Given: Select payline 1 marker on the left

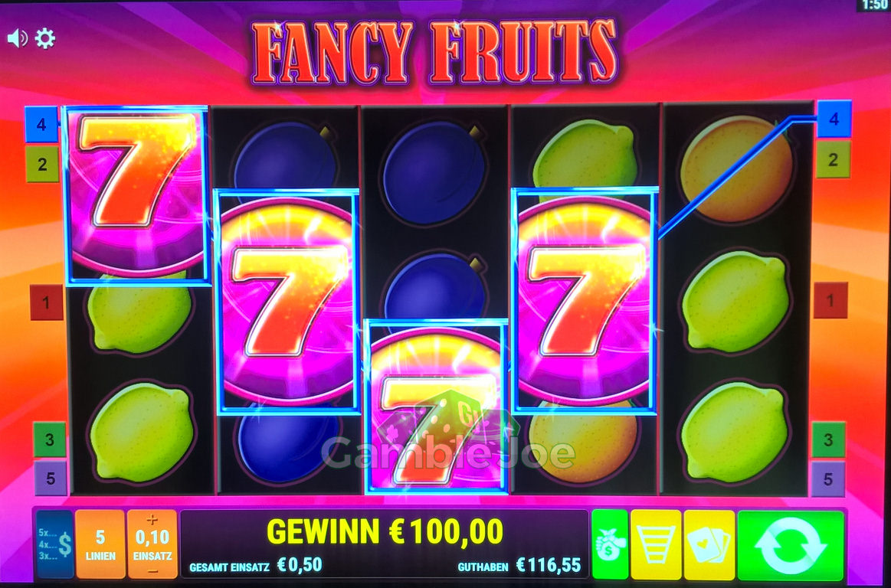Looking at the screenshot, I should [46, 302].
